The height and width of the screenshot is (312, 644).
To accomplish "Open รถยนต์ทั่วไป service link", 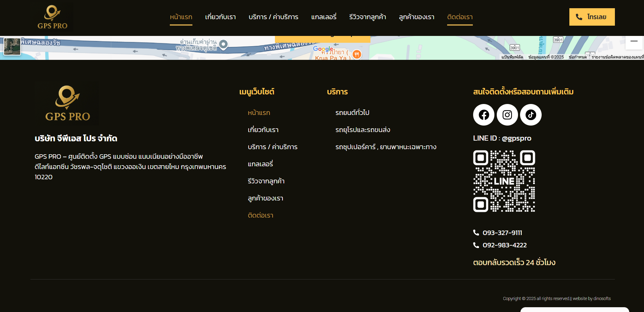I will pos(352,113).
